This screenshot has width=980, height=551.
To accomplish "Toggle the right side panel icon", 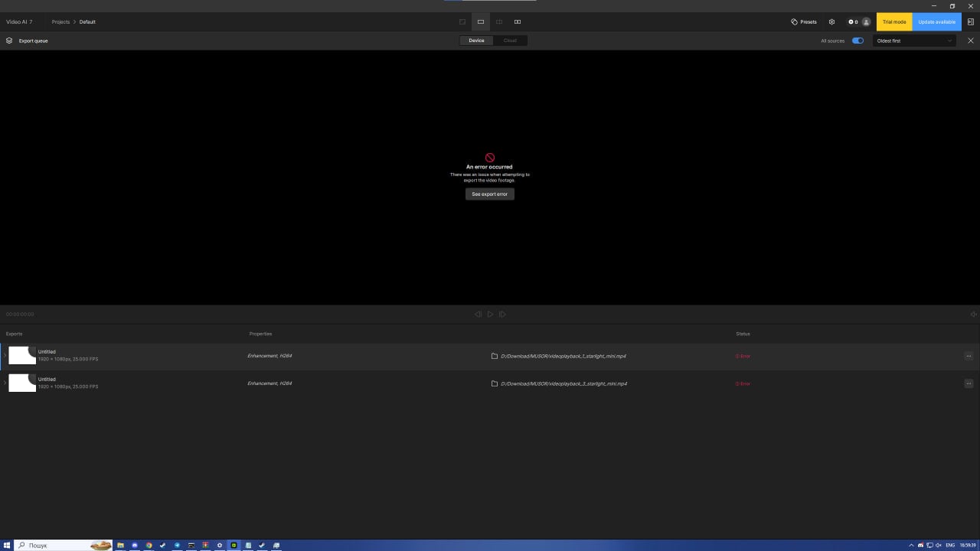I will (971, 22).
